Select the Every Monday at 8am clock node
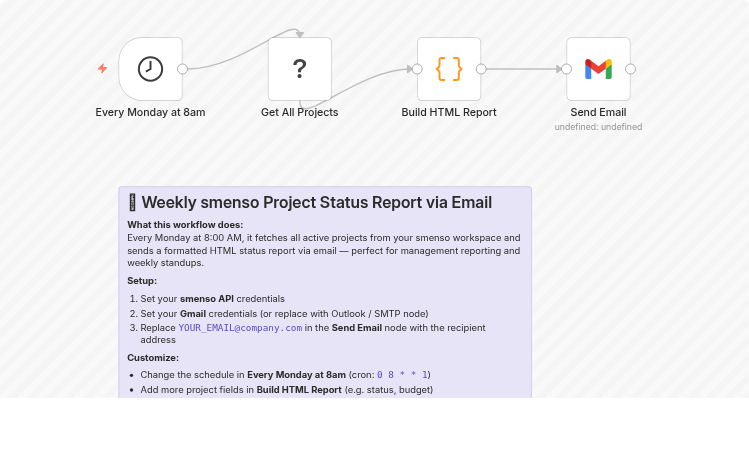Screen dimensions: 749x450 150,69
